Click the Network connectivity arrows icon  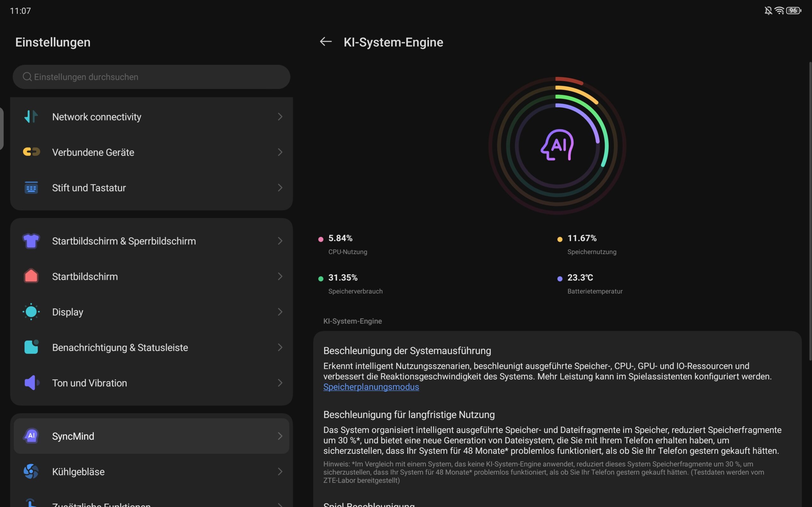(31, 117)
